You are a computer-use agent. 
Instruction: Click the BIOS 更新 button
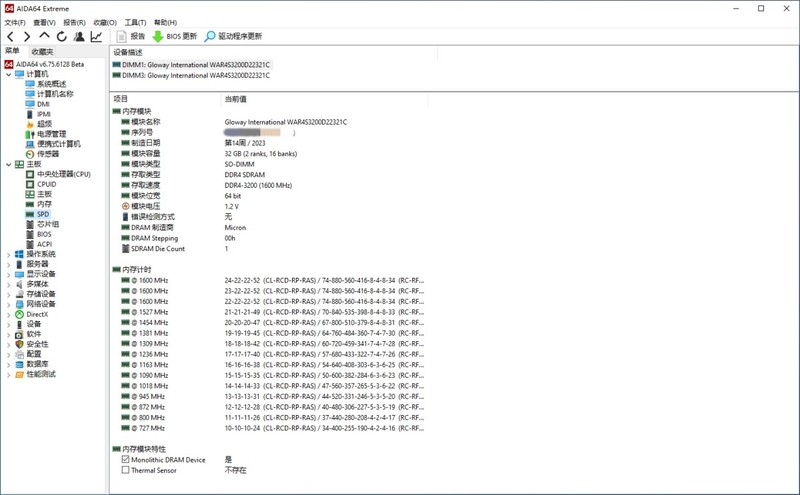coord(174,36)
